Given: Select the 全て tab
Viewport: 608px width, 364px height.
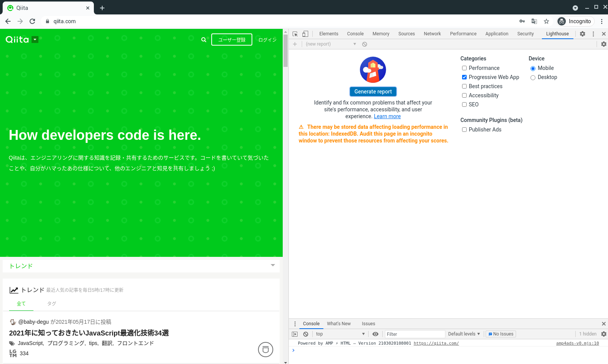Looking at the screenshot, I should 21,304.
